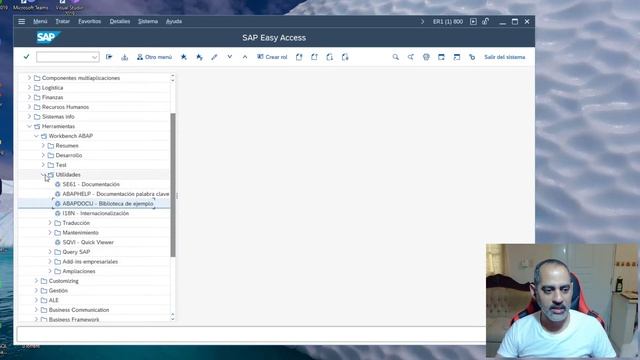The image size is (640, 360).
Task: Click Salir del sistema
Action: [504, 57]
